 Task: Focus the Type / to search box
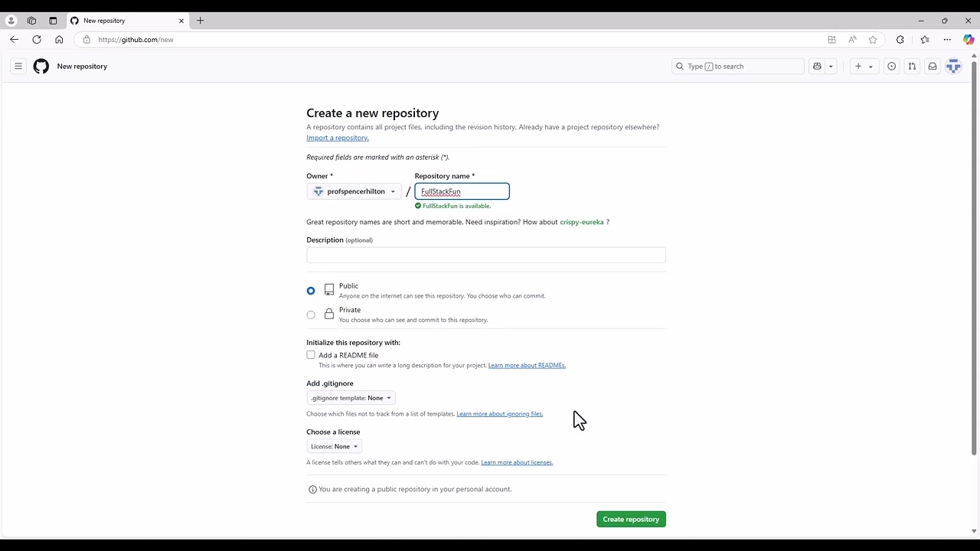(738, 67)
